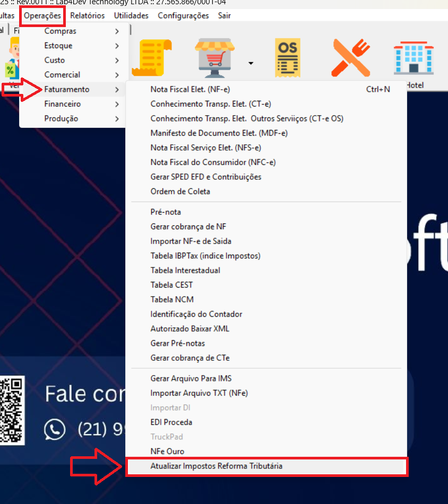
Task: Choose Nota Fiscal Elet. (NF-e)
Action: coord(190,89)
